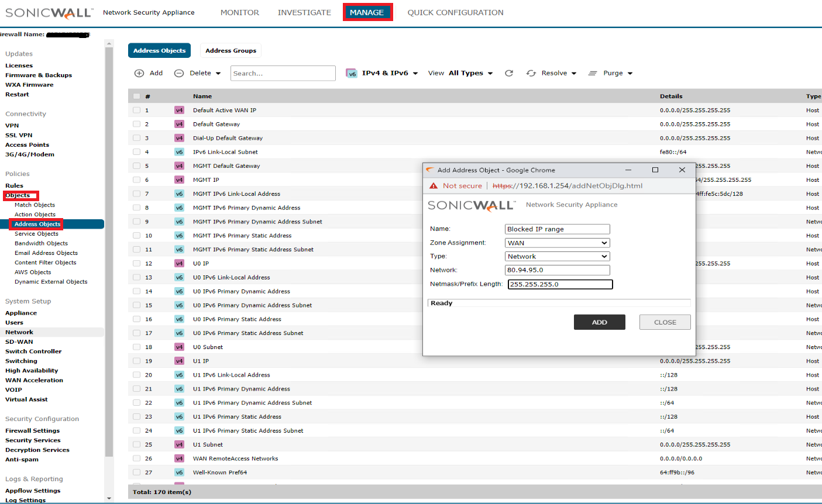Screen dimensions: 822x504
Task: Click the v6 badge of MGMT IPv6 Link-Local Address
Action: [x=179, y=194]
